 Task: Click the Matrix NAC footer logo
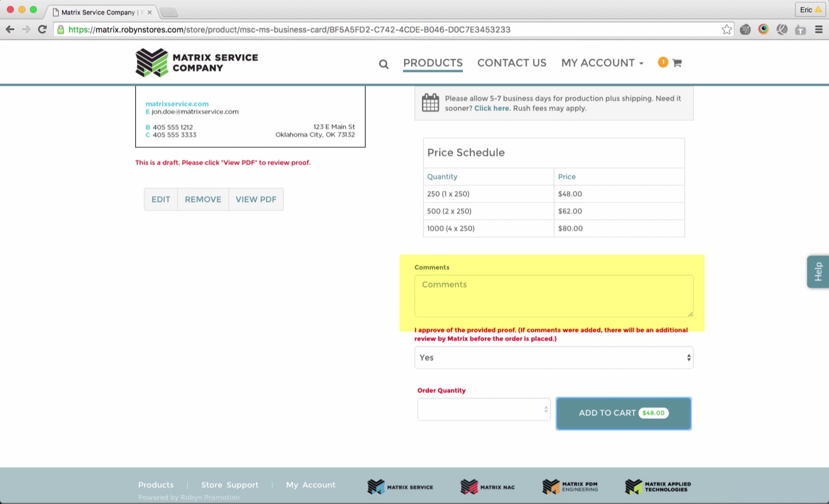coord(487,487)
